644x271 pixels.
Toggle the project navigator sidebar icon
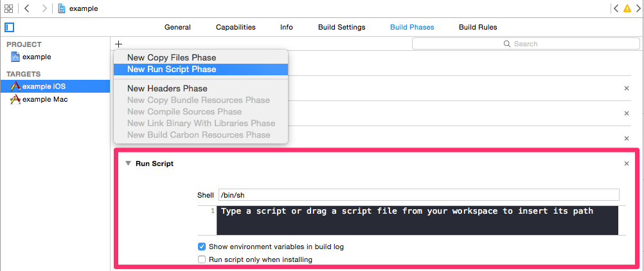point(9,27)
